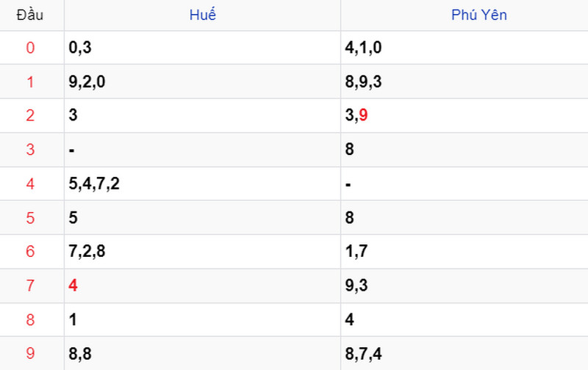Click the Đầu column header
The height and width of the screenshot is (370, 588).
coord(30,15)
